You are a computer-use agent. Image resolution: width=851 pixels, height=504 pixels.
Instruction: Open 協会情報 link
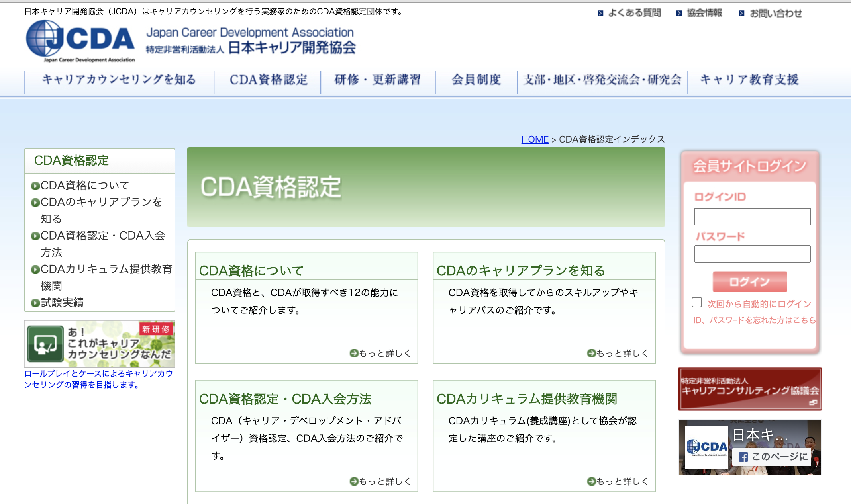(x=704, y=13)
